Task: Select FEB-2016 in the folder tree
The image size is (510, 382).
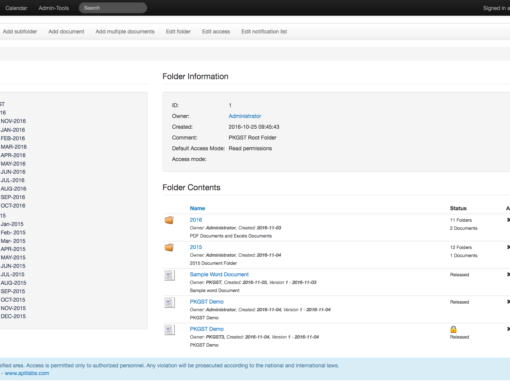Action: pos(13,138)
